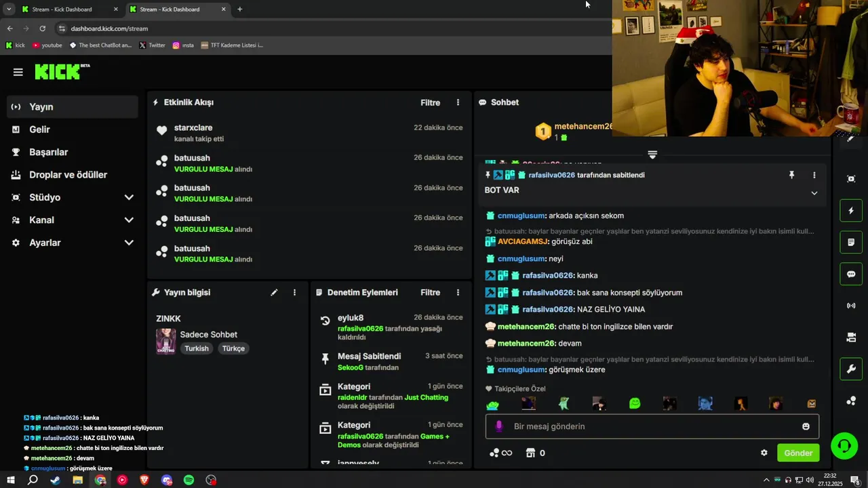The image size is (868, 488).
Task: Select the orange angry face emote
Action: tap(811, 403)
